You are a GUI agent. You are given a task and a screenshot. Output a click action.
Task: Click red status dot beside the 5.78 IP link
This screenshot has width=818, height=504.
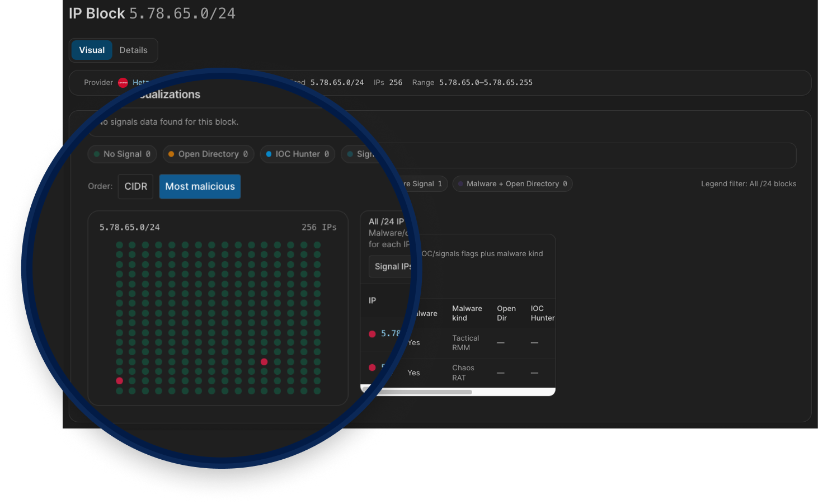372,334
